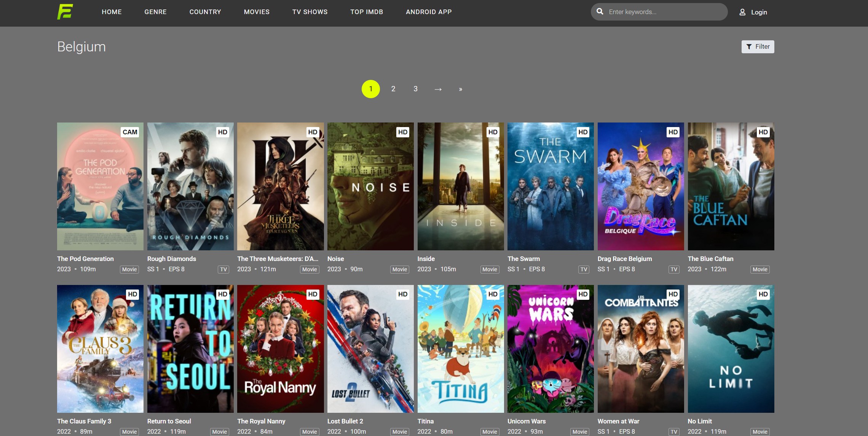Screen dimensions: 868x436
Task: Open No Limit poster
Action: 731,349
